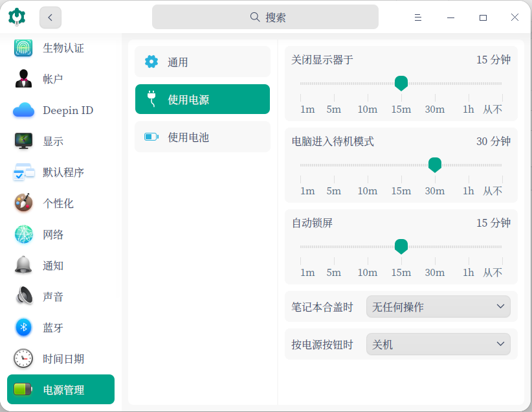The width and height of the screenshot is (532, 412).
Task: Expand the application hamburger menu
Action: point(417,17)
